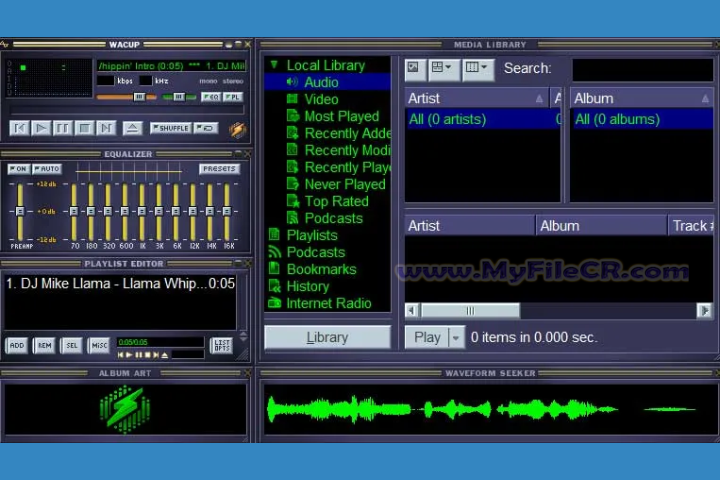Open the columns layout dropdown icon
Image resolution: width=720 pixels, height=480 pixels.
tap(478, 69)
